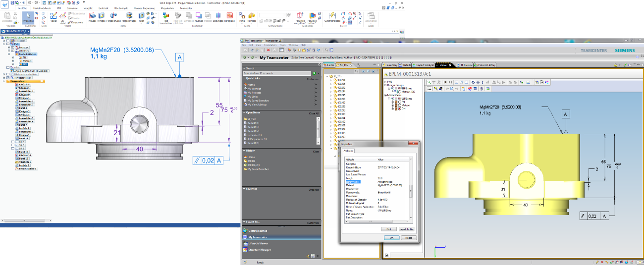Screen dimensions: 644x265
Task: Open the Tools menu in Teamcenter
Action: tap(283, 45)
